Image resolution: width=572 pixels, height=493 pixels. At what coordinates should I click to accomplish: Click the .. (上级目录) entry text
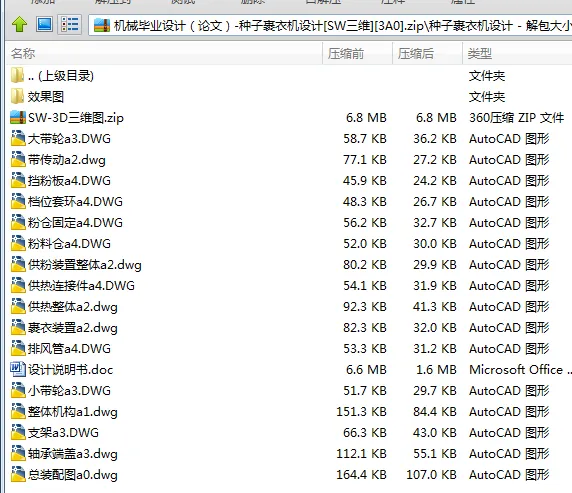[61, 76]
